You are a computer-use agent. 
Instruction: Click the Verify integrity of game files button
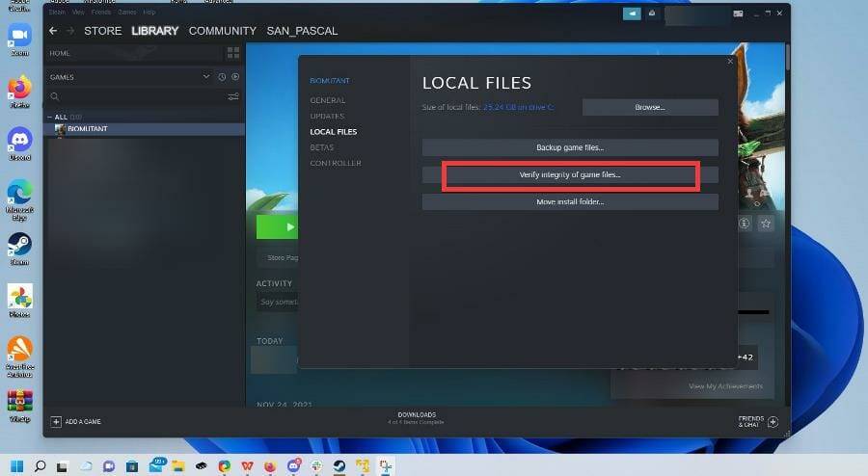tap(570, 174)
